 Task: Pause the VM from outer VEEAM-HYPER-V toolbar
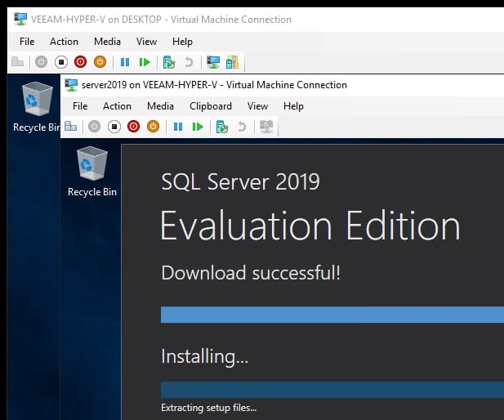125,62
